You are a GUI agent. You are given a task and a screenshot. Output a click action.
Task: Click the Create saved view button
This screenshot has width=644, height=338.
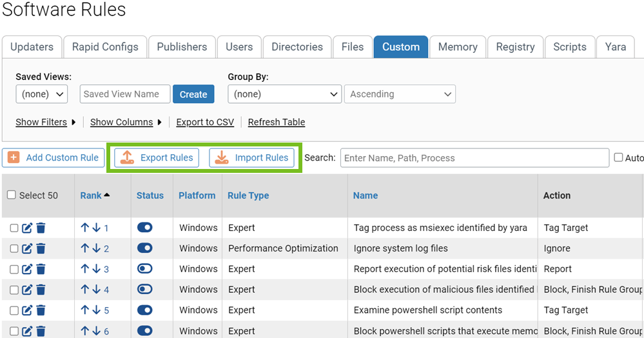(193, 94)
